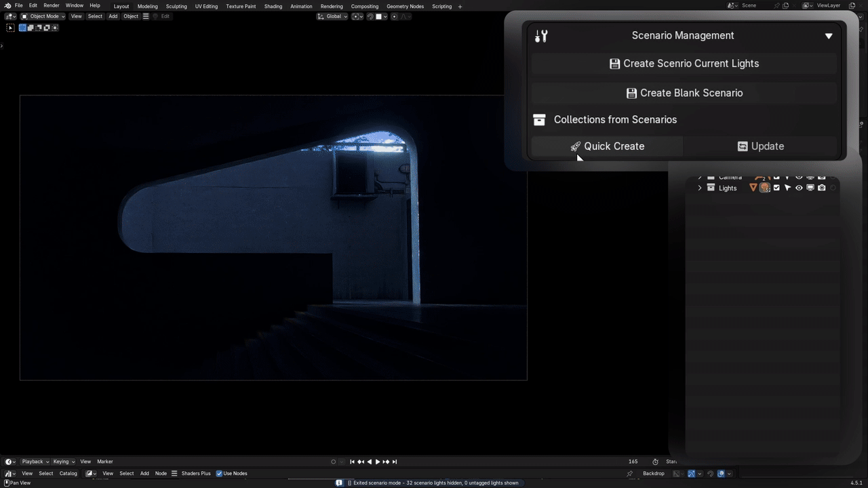The width and height of the screenshot is (868, 488).
Task: Open the Shaders Plus menu in node editor
Action: [x=196, y=473]
